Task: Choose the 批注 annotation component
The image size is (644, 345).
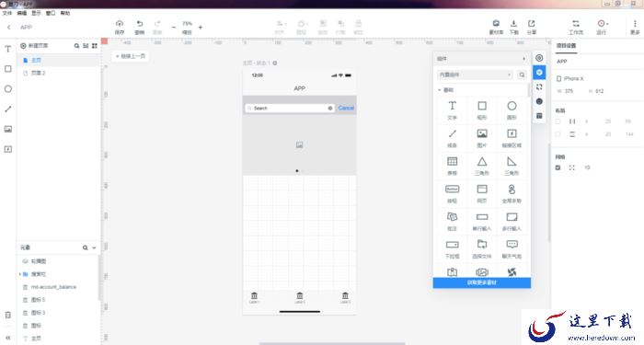Action: 452,221
